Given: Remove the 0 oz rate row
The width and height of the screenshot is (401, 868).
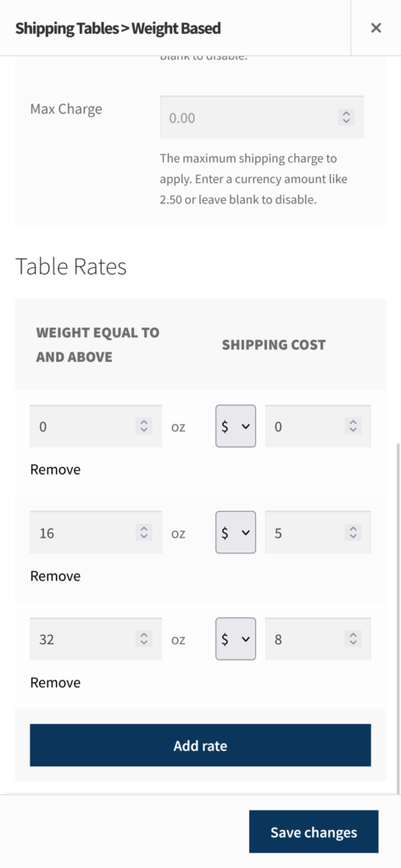Looking at the screenshot, I should (55, 470).
